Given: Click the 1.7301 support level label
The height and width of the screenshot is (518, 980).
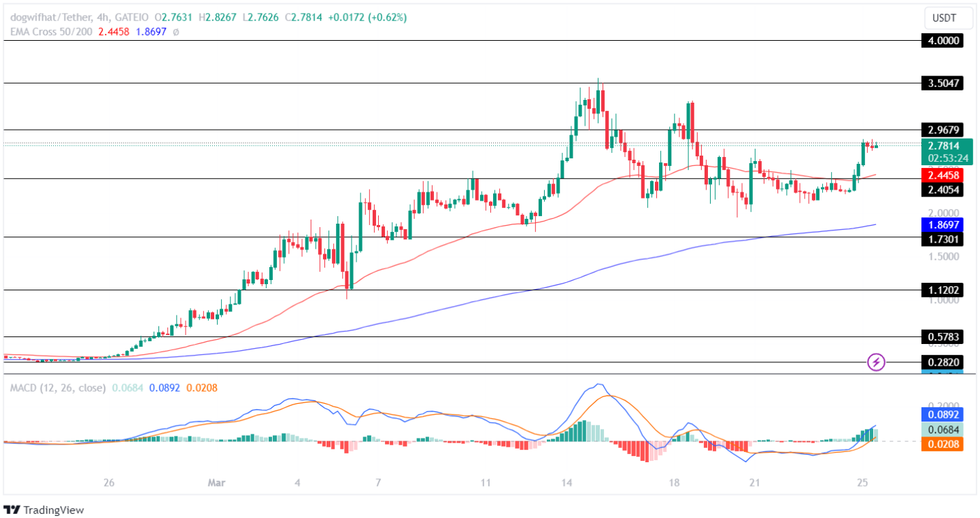Looking at the screenshot, I should point(942,239).
